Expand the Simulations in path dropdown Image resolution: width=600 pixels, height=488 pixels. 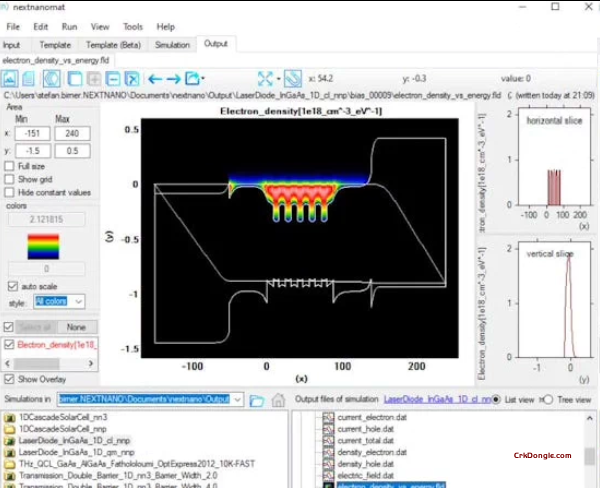click(x=237, y=400)
